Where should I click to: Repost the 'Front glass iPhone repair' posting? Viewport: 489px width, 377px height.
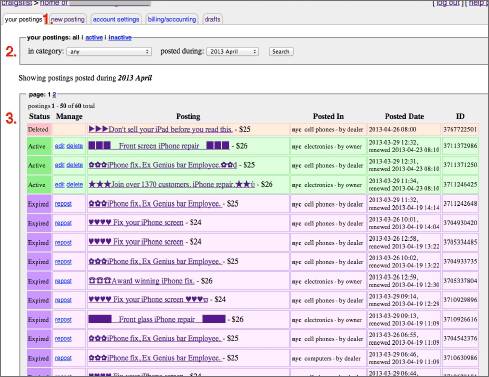coord(63,320)
